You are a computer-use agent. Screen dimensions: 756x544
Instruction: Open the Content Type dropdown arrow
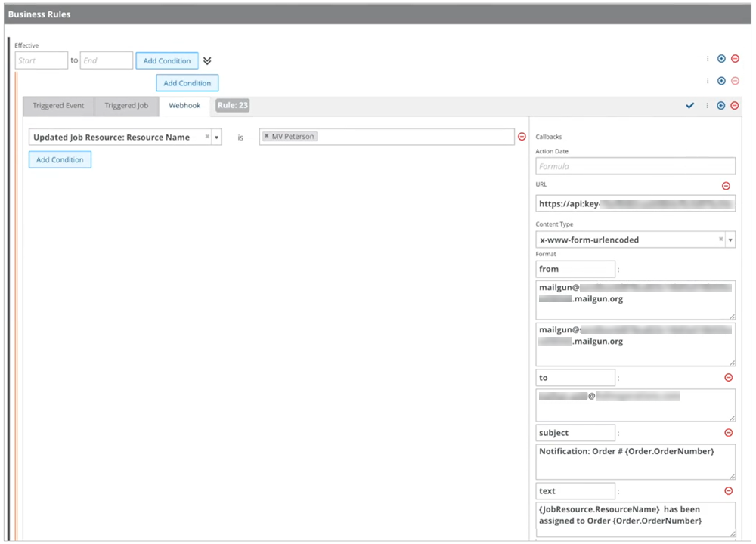pyautogui.click(x=730, y=240)
